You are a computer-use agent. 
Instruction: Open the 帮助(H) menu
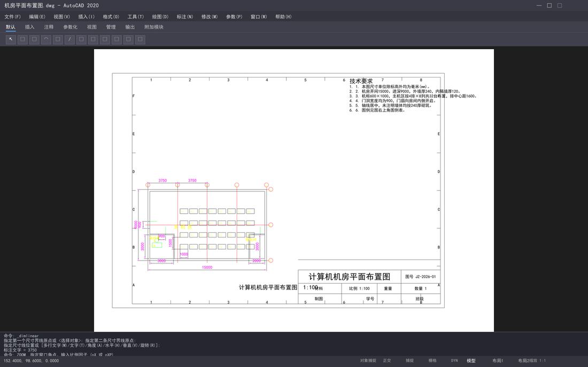point(283,17)
